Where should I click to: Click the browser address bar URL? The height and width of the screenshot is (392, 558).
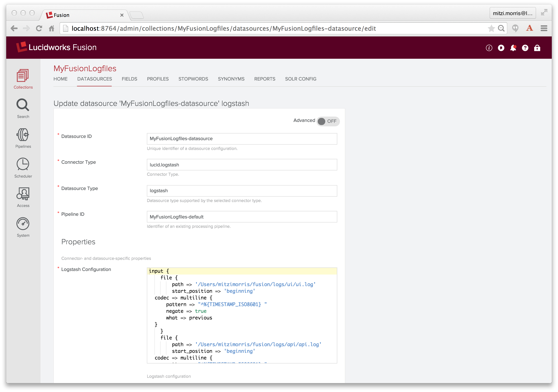coord(224,28)
